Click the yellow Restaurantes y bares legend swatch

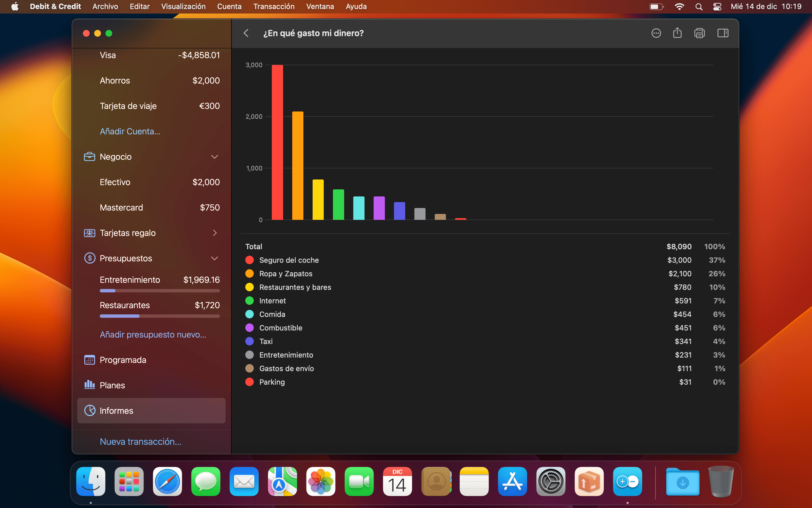pos(249,287)
